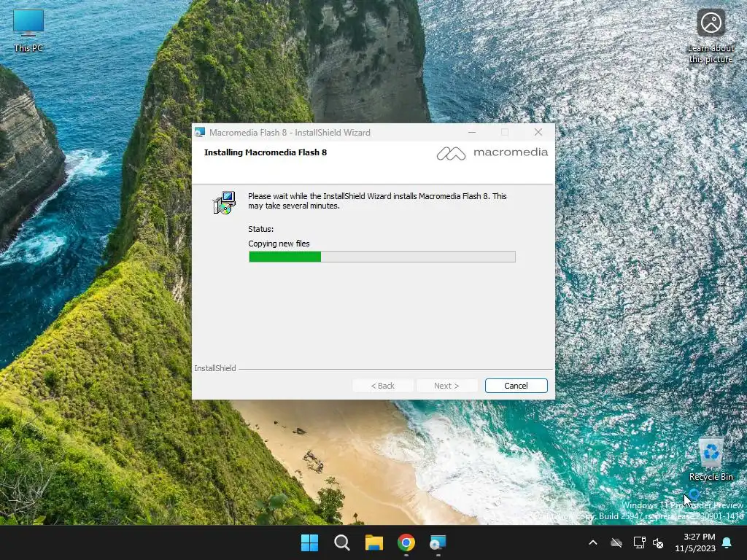This screenshot has width=747, height=560.
Task: Open Google Chrome from taskbar
Action: (x=406, y=542)
